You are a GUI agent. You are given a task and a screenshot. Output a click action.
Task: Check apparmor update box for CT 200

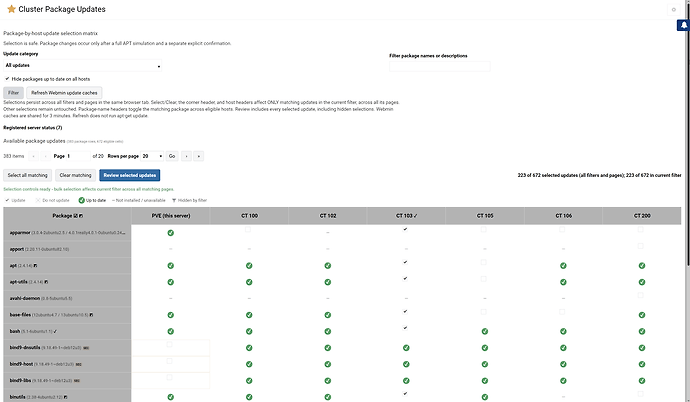pos(641,230)
